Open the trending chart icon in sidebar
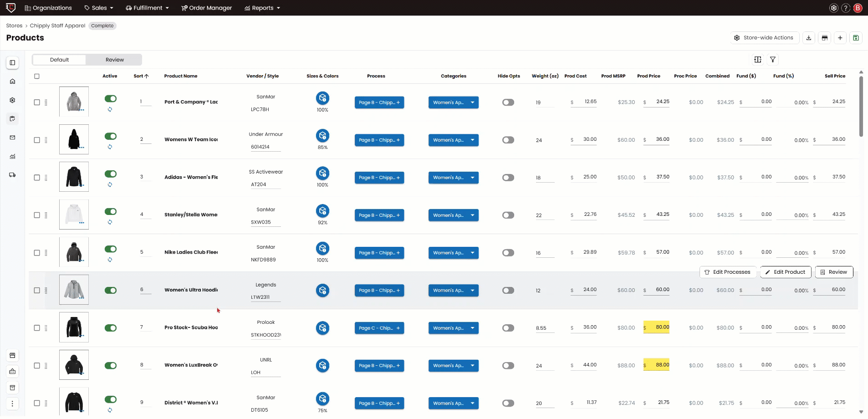The image size is (868, 419). pyautogui.click(x=12, y=157)
